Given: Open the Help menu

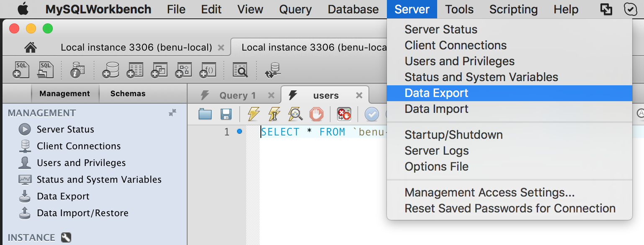Looking at the screenshot, I should (x=566, y=9).
